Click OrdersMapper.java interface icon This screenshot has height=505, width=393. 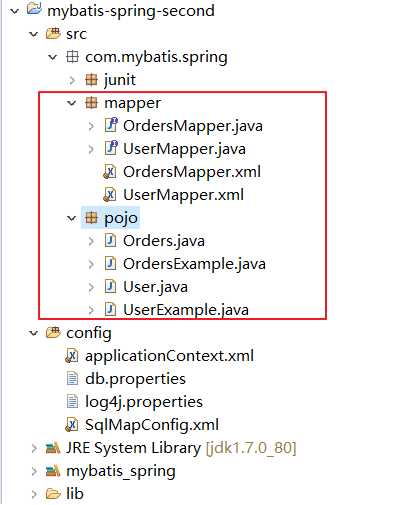click(111, 125)
